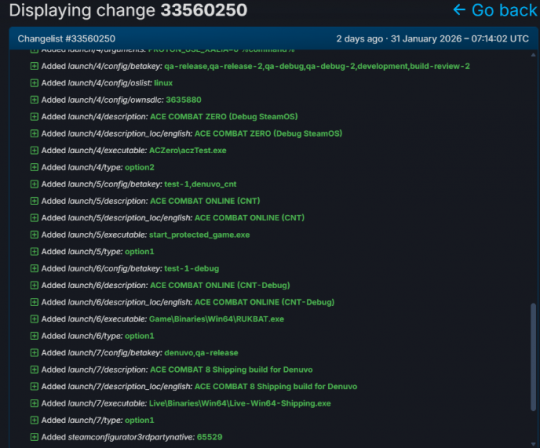Click the plus icon beside steamconfigurator3rdpartynative

[34, 437]
